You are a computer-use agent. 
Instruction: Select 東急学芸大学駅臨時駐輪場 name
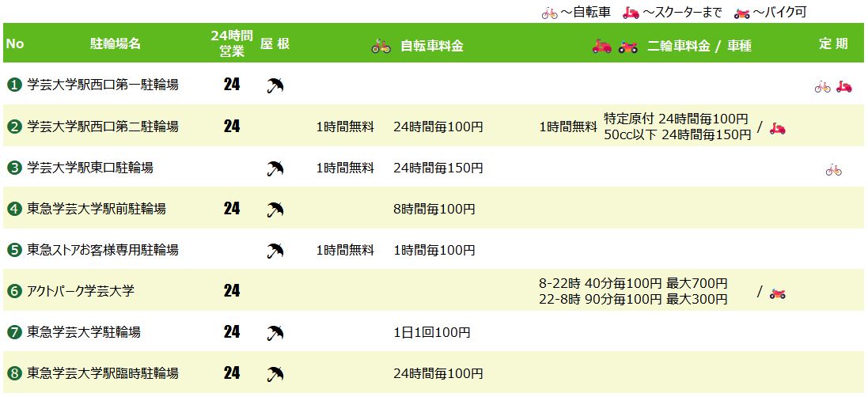[x=103, y=374]
